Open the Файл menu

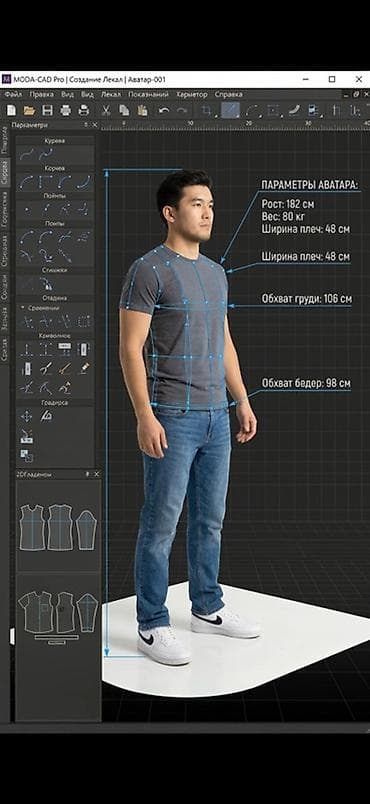point(13,95)
